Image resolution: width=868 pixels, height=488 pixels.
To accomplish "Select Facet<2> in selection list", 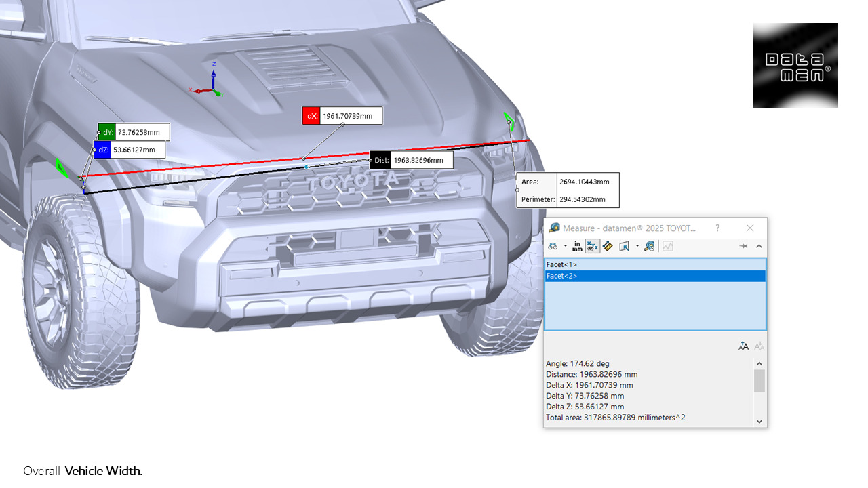I will (655, 276).
